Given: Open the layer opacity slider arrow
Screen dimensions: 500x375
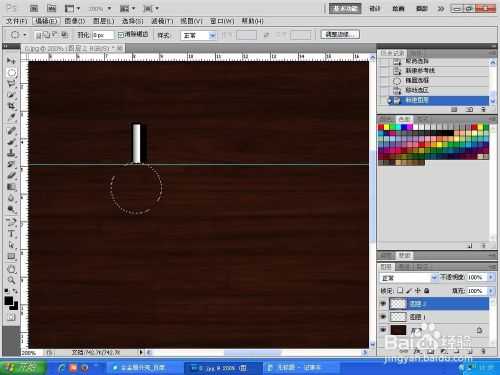Looking at the screenshot, I should point(491,277).
